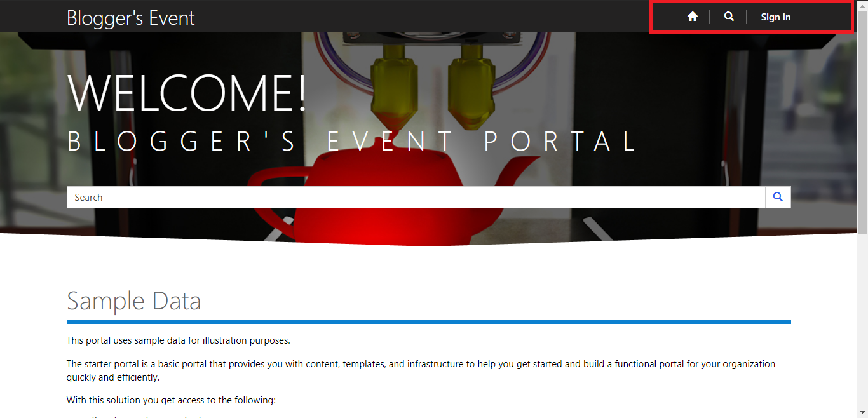Select the line "This portal uses sample data for illustration purposes."

click(x=179, y=340)
